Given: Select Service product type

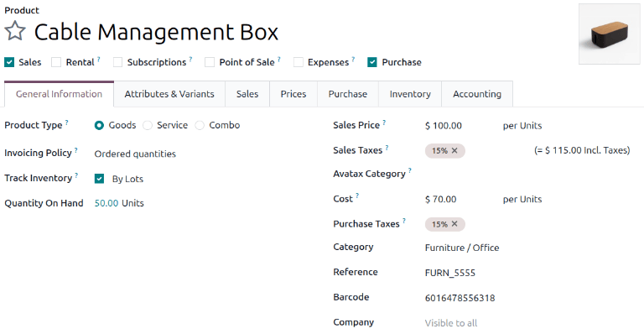Looking at the screenshot, I should [x=148, y=125].
